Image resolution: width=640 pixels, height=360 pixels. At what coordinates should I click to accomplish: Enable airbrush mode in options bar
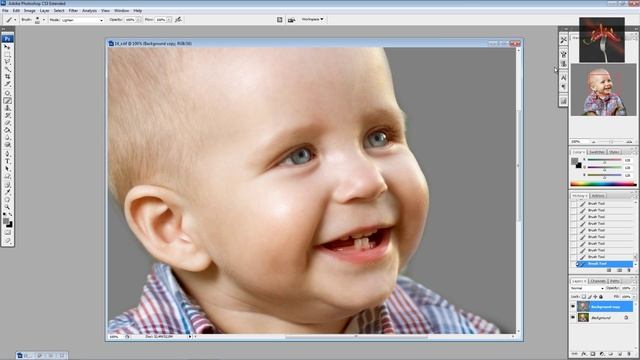178,19
